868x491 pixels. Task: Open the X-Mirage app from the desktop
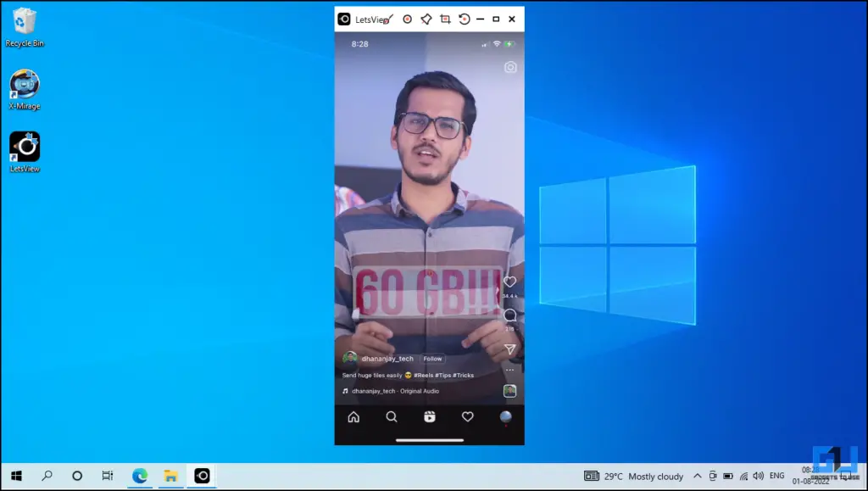[x=25, y=87]
